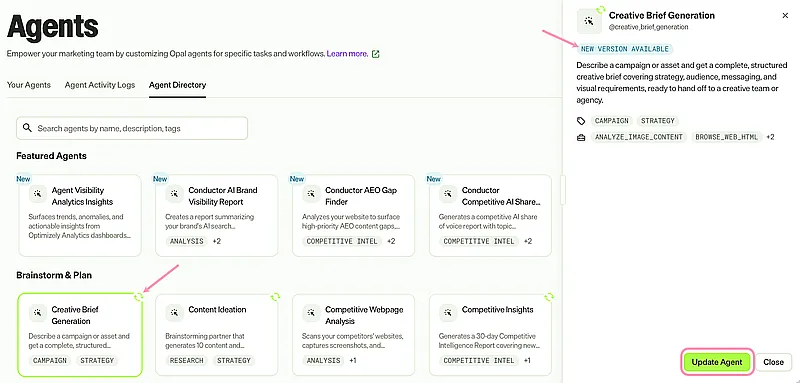Viewport: 800px width, 383px height.
Task: Click the @creative_brief_generation handle text
Action: click(648, 27)
